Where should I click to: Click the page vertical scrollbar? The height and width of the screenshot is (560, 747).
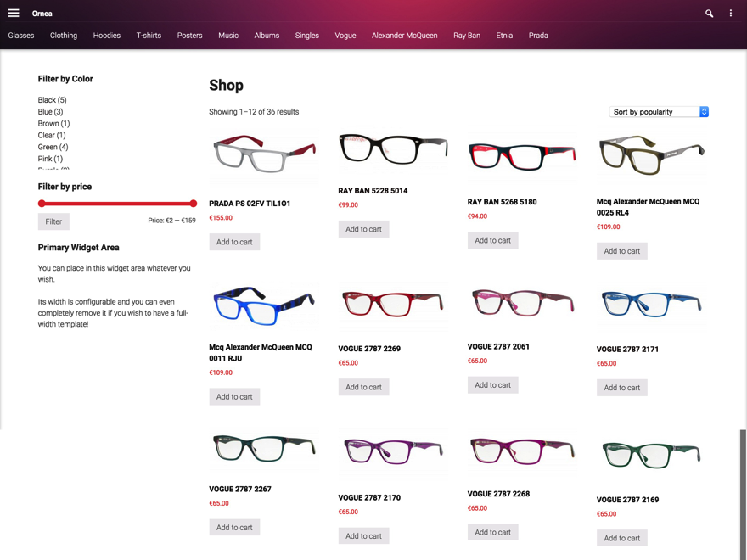[743, 492]
